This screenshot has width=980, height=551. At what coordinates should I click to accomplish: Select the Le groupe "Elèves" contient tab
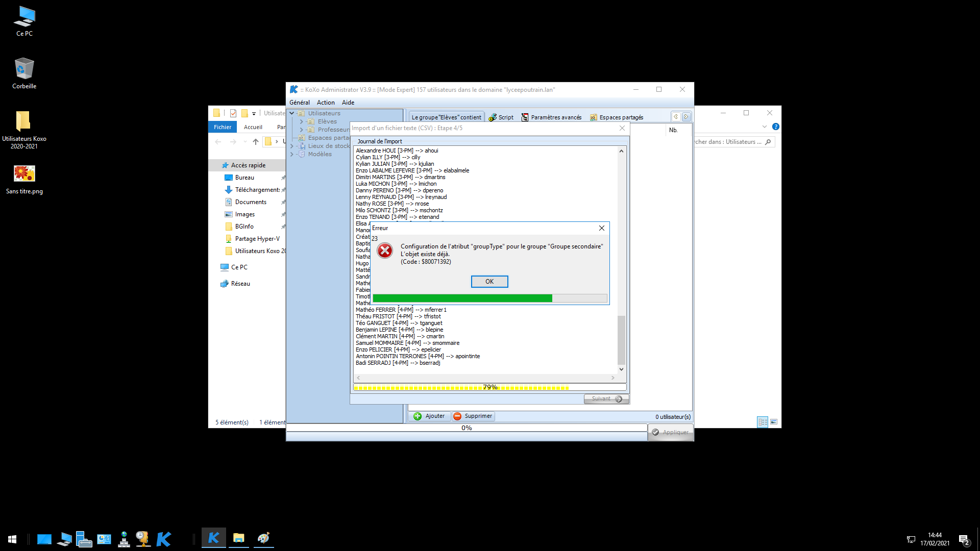click(446, 117)
